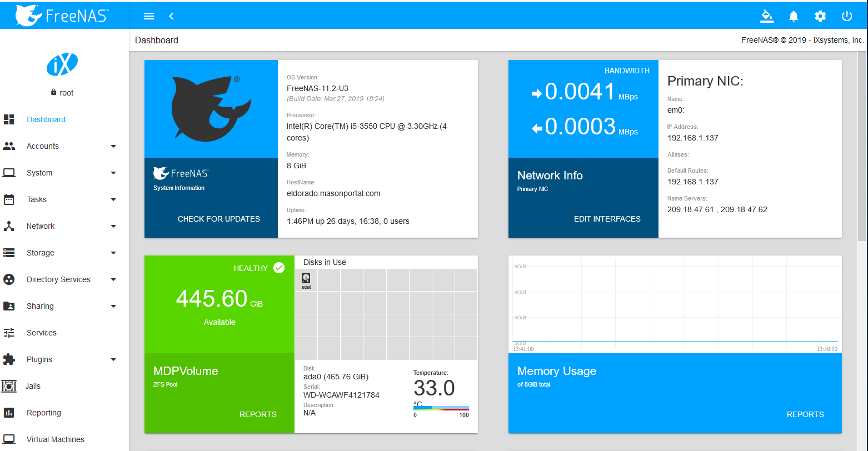
Task: Expand the System menu arrow
Action: [x=113, y=173]
